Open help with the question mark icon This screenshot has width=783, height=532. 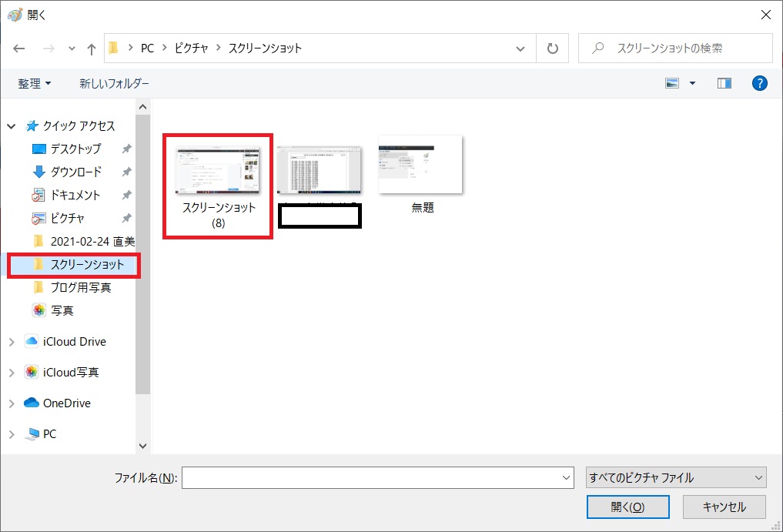click(760, 83)
